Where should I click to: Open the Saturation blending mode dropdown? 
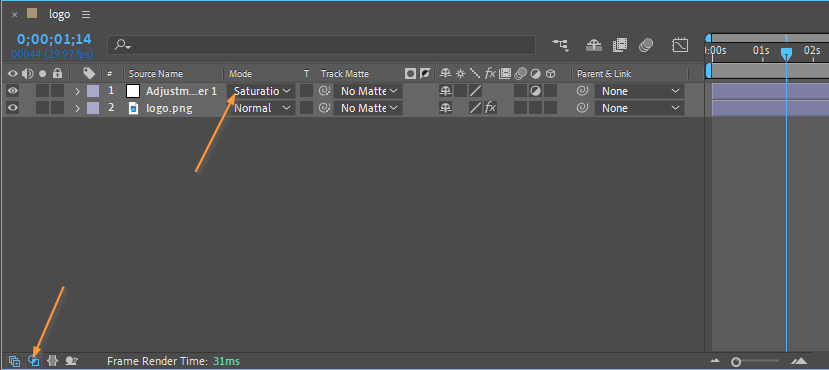[263, 91]
